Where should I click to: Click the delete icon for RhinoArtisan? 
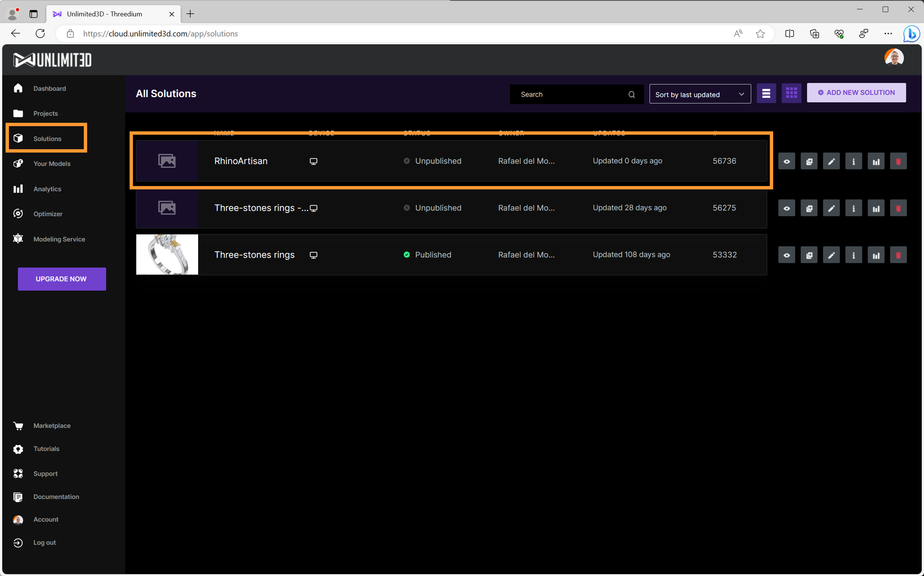coord(898,162)
